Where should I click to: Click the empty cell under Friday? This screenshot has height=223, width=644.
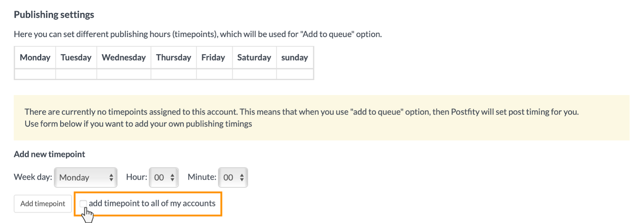(214, 74)
